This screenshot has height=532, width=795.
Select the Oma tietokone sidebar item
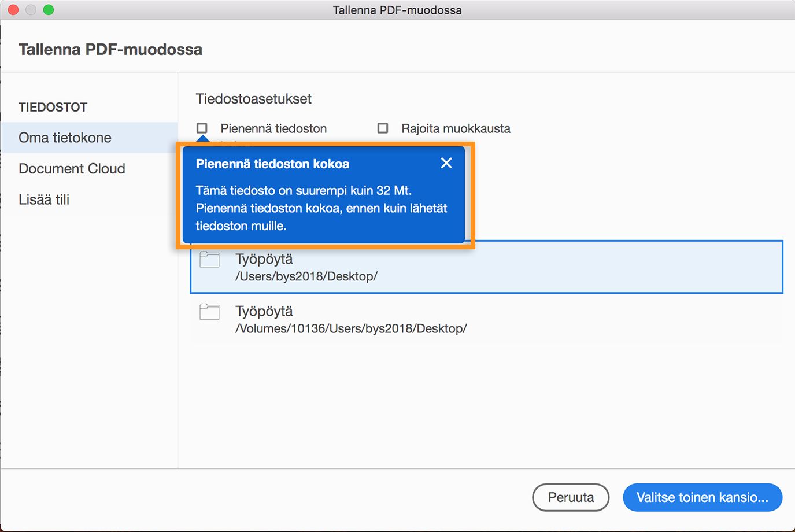tap(65, 138)
